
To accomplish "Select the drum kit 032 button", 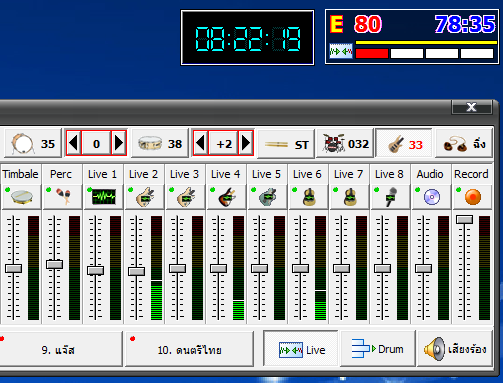I will (x=345, y=144).
